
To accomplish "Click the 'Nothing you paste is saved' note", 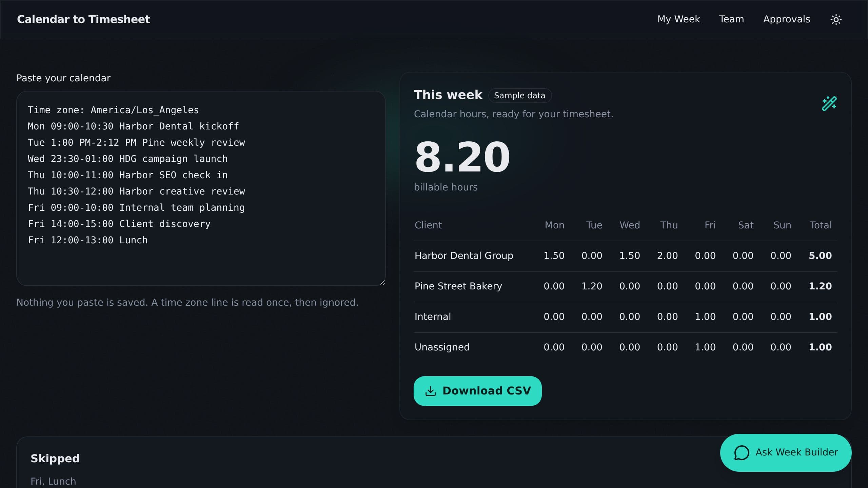I will 187,303.
